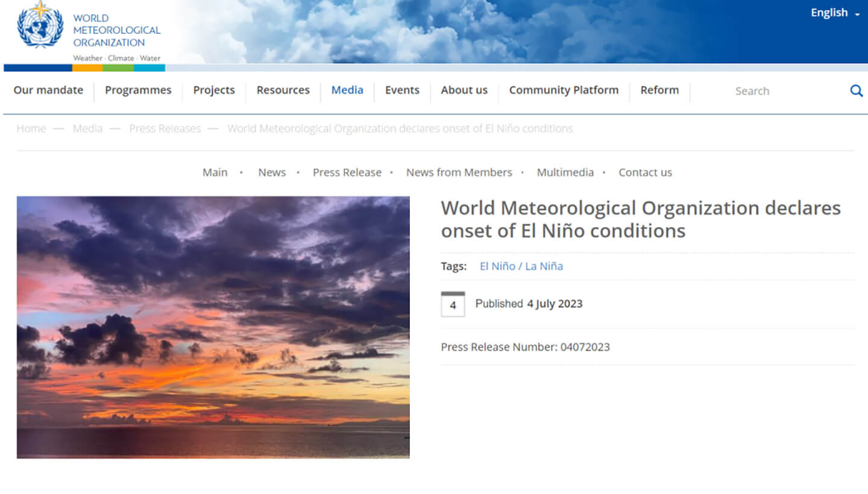
Task: Open the Our mandate menu
Action: pos(48,90)
